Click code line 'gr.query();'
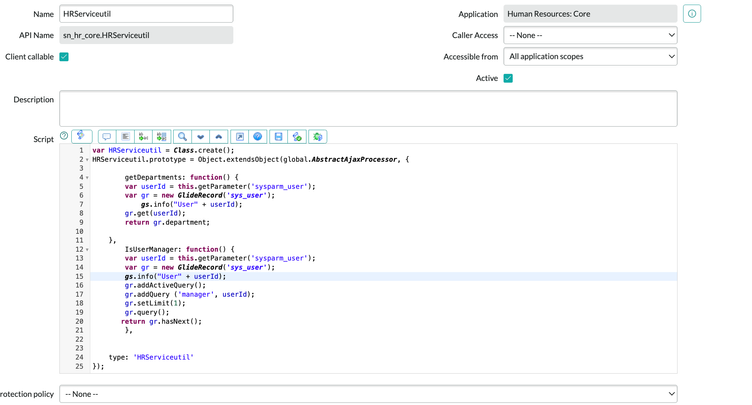The image size is (752, 405). (147, 312)
